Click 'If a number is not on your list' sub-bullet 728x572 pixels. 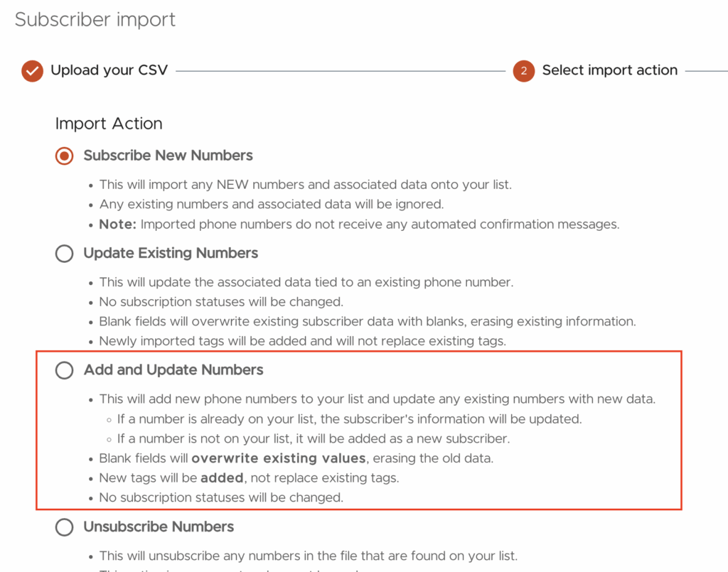click(313, 438)
